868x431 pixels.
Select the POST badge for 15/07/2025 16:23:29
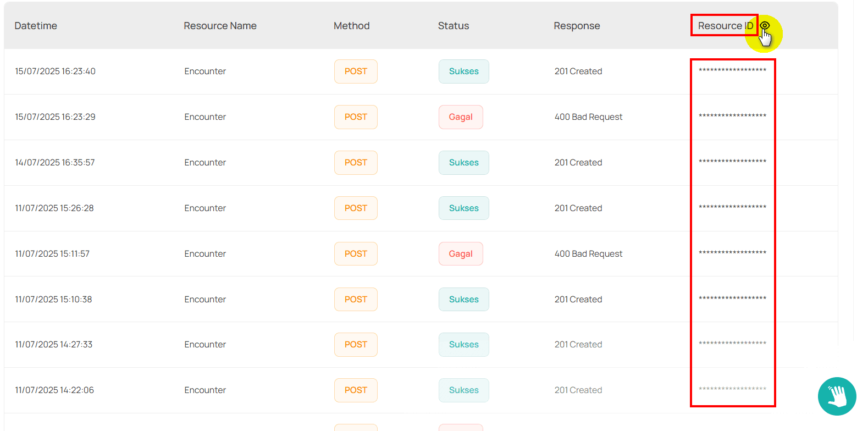click(x=356, y=117)
